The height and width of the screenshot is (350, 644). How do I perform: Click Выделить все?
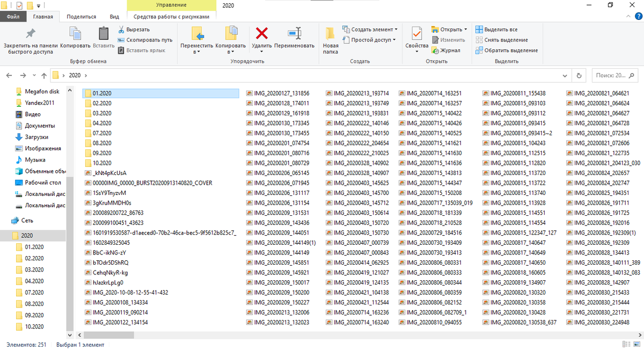[x=497, y=30]
